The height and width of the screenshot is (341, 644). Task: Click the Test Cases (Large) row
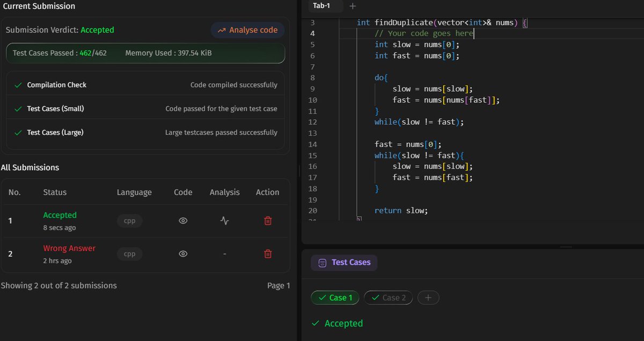click(x=145, y=132)
